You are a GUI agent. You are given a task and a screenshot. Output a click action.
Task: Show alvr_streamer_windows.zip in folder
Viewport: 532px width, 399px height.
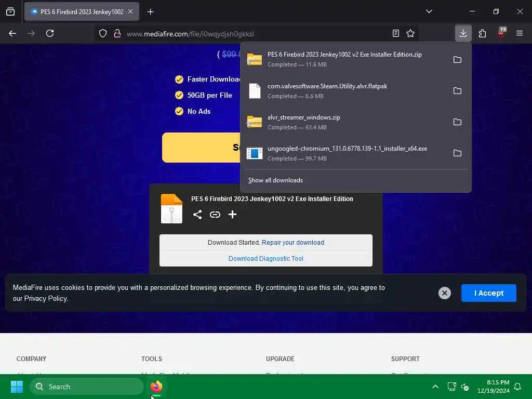457,122
